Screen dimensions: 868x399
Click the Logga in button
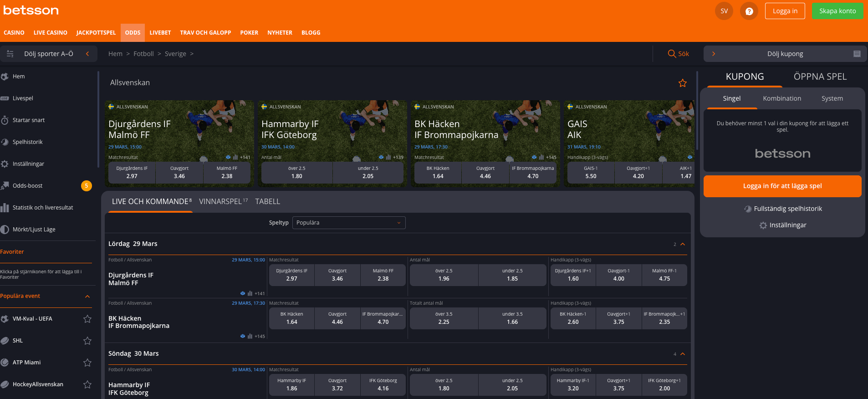[x=785, y=11]
